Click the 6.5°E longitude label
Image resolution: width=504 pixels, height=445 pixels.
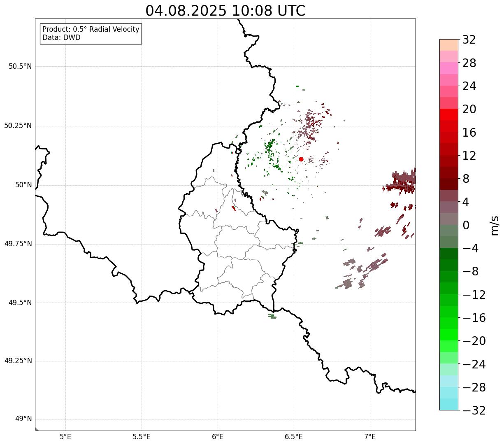click(x=294, y=437)
